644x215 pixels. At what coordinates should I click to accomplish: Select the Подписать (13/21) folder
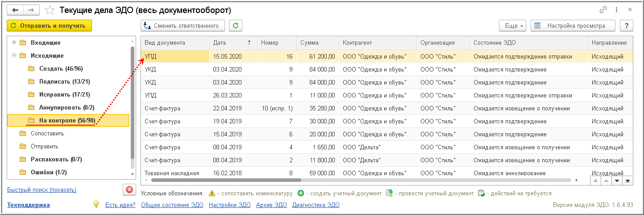click(61, 81)
